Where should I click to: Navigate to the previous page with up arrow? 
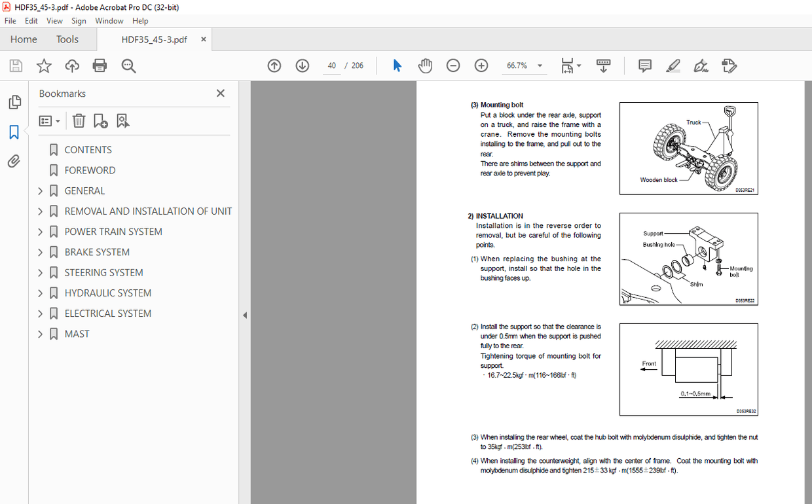274,65
